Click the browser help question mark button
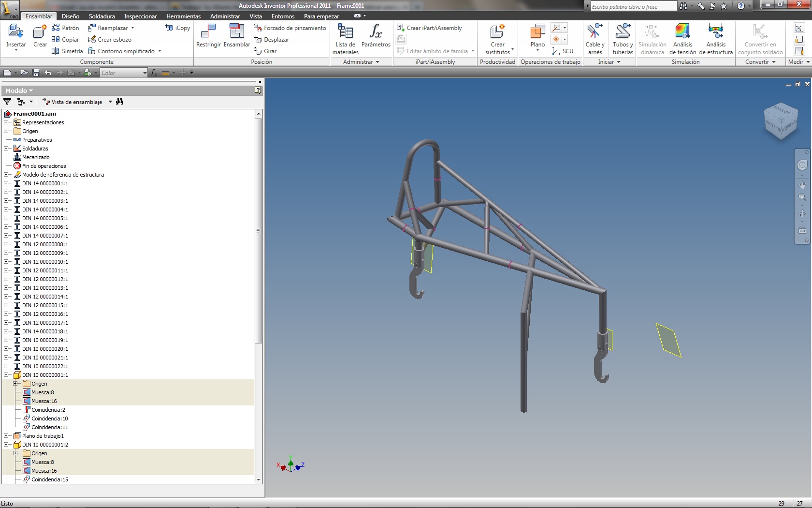Image resolution: width=812 pixels, height=508 pixels. pos(258,90)
